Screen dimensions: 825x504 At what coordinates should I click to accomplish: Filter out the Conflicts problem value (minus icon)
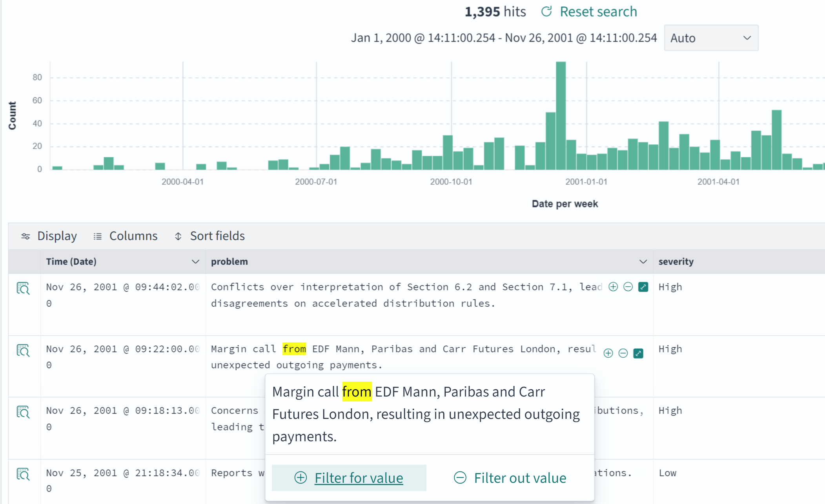tap(628, 287)
